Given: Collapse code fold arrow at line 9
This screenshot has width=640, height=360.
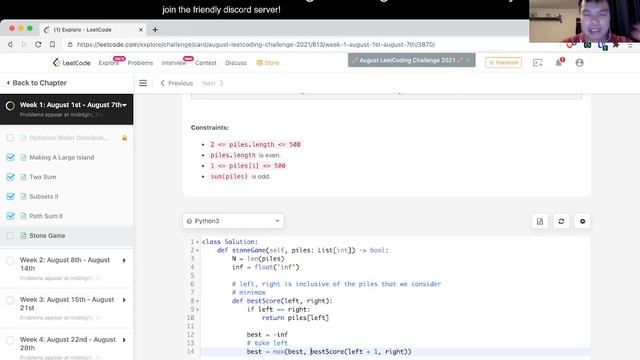Looking at the screenshot, I should point(198,310).
